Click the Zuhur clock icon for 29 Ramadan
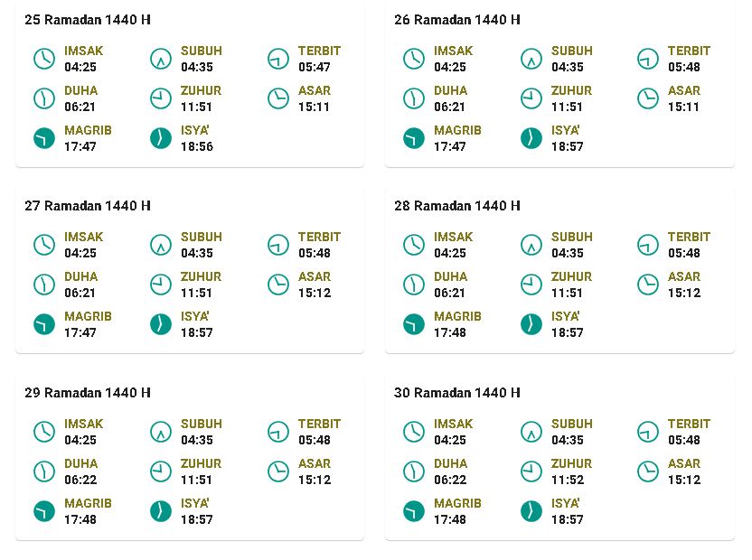Viewport: 752px width, 560px height. 161,471
